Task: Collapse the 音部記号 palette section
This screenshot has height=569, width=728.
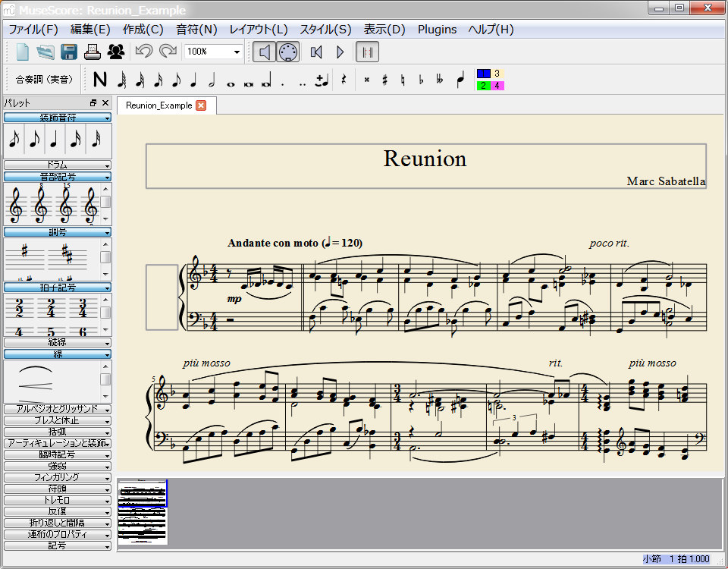Action: 58,177
